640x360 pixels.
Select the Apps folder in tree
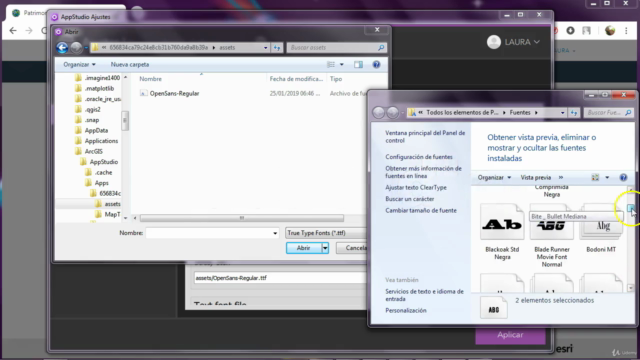point(102,183)
